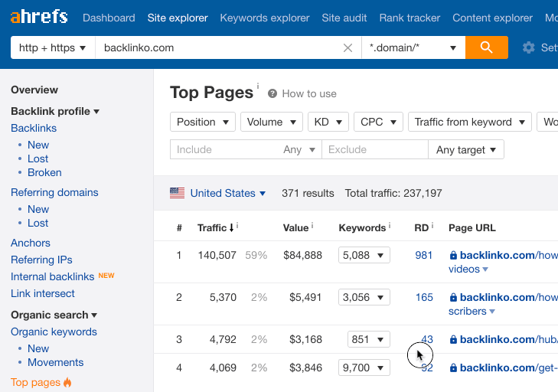Collapse the Organic search section

(54, 315)
